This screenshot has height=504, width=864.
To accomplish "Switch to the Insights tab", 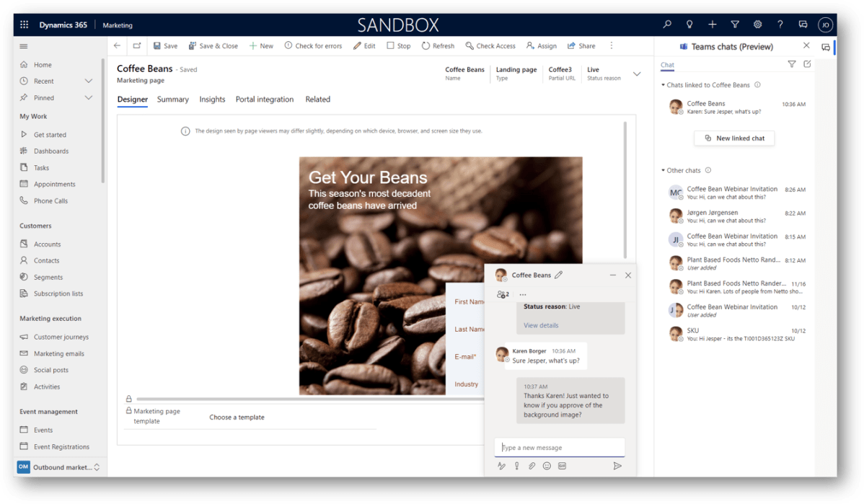I will (x=212, y=100).
